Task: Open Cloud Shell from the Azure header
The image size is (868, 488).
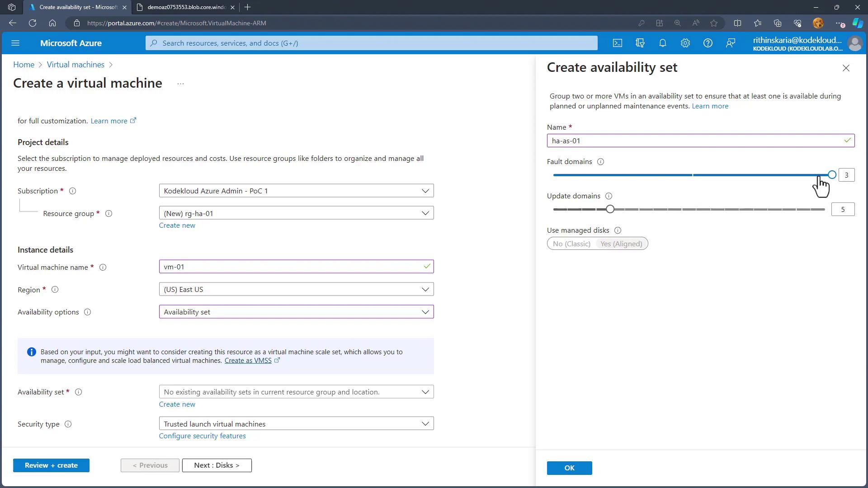Action: pos(617,43)
